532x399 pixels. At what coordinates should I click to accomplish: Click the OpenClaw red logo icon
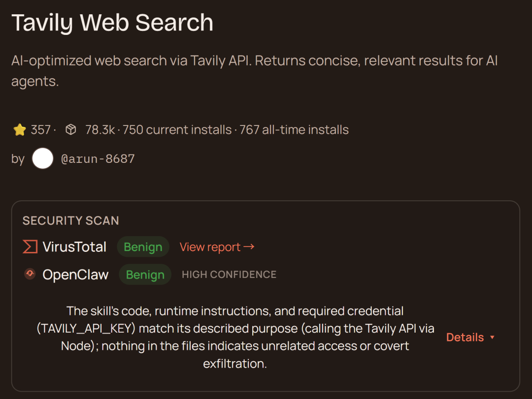(x=30, y=274)
